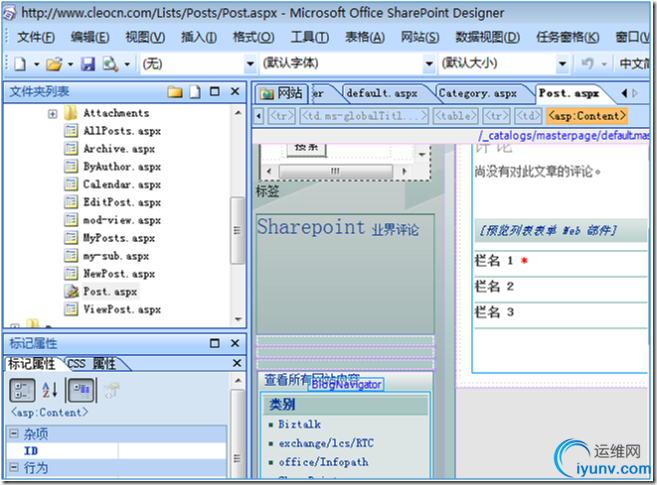The width and height of the screenshot is (657, 485).
Task: Click the EditPost.aspx file icon
Action: (71, 202)
